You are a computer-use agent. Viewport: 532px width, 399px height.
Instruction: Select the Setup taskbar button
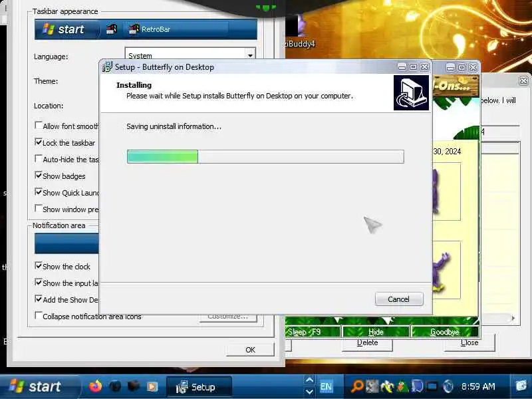click(x=199, y=387)
